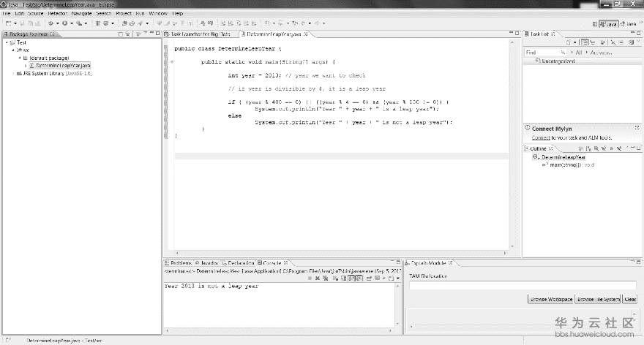Collapse the src folder tree node

coord(13,50)
